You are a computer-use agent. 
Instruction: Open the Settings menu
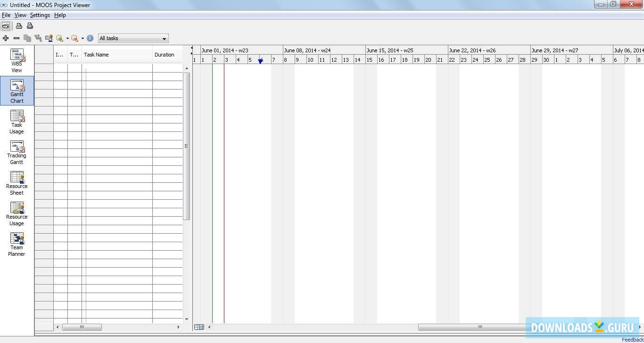tap(40, 15)
